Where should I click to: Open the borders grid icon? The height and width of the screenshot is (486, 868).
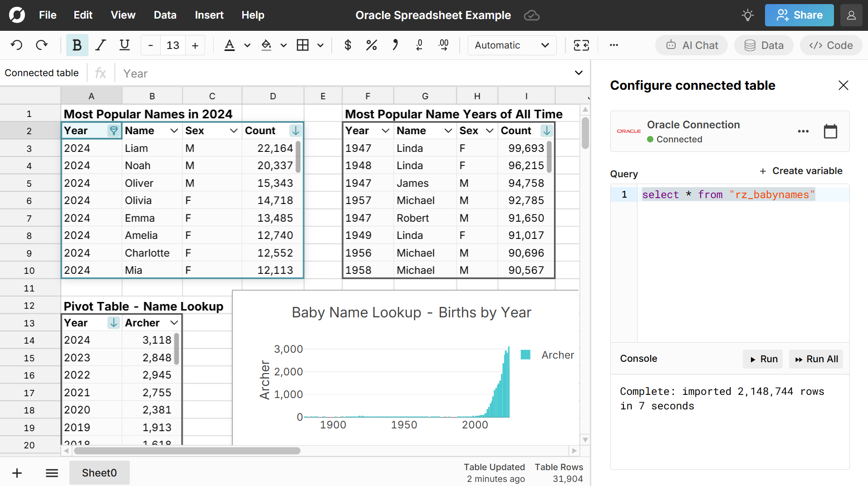(303, 45)
